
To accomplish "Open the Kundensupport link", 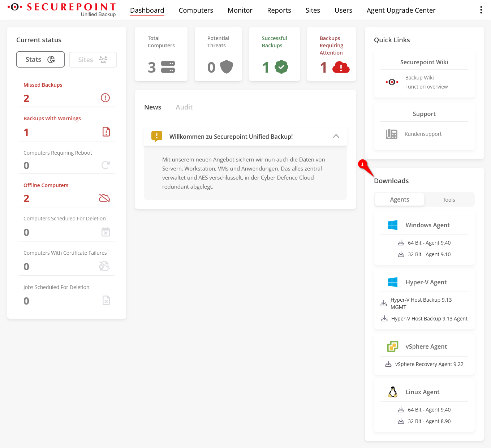I will 423,134.
